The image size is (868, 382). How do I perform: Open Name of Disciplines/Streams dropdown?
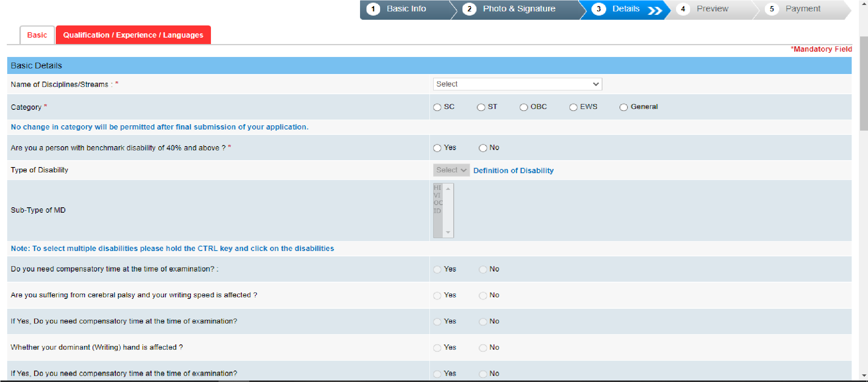point(517,84)
